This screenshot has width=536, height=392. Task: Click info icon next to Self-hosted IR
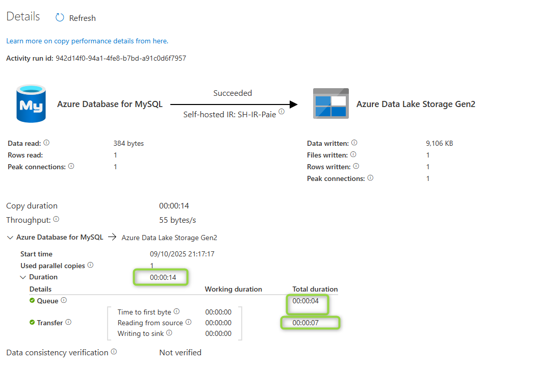pyautogui.click(x=282, y=112)
